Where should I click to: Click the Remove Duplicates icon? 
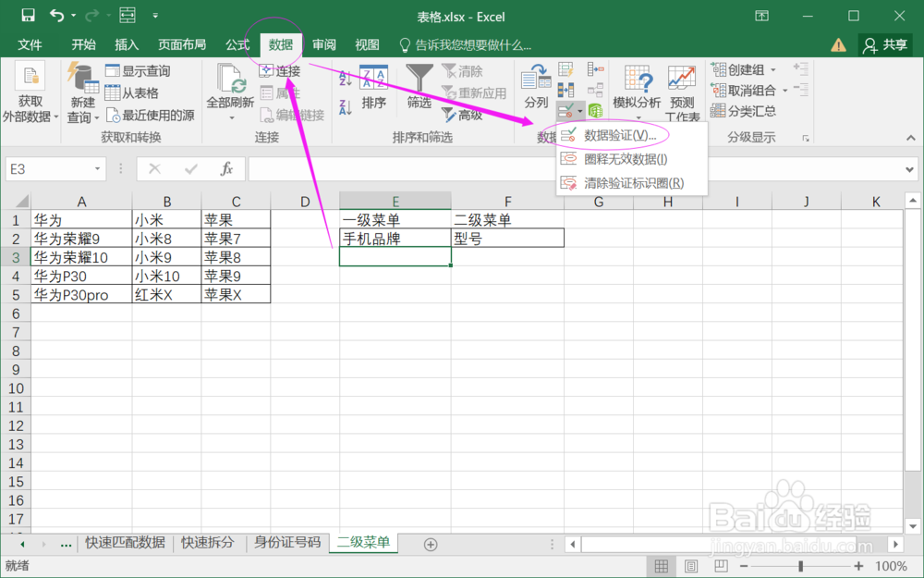565,91
